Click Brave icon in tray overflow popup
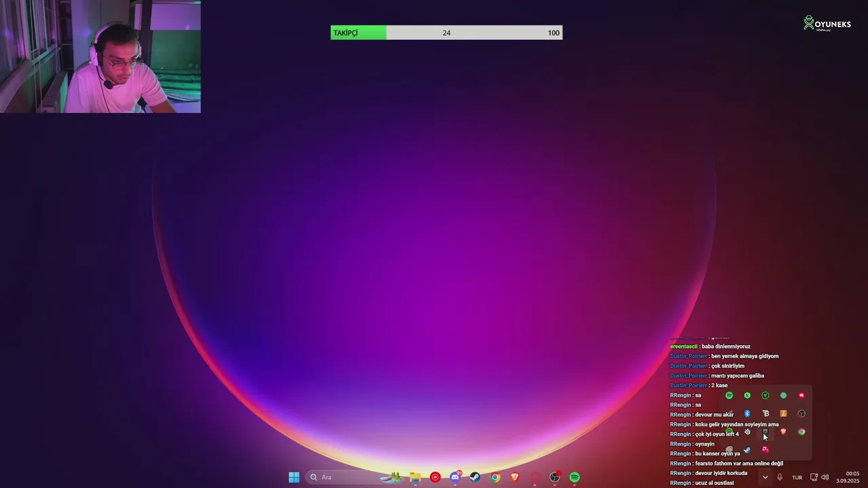868x488 pixels. [x=783, y=431]
